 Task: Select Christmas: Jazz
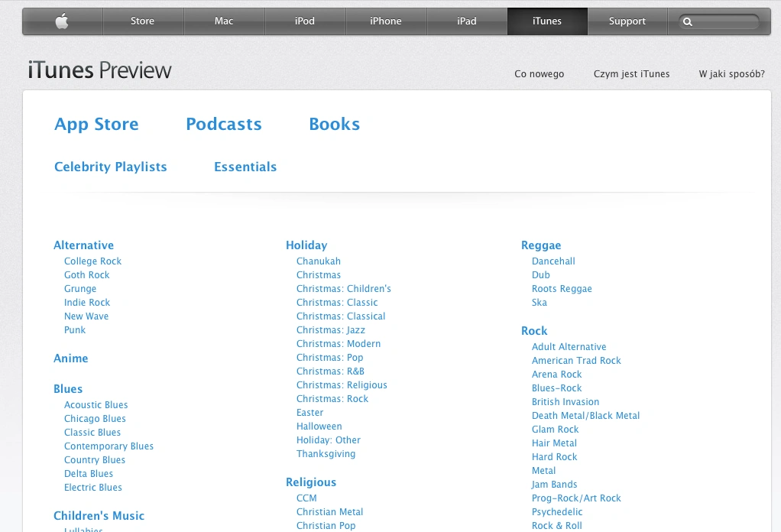coord(331,330)
